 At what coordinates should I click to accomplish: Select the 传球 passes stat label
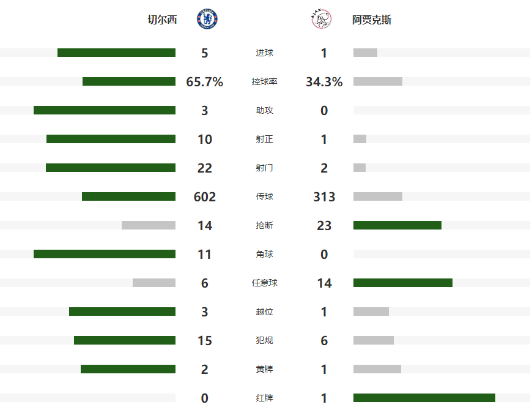coord(264,196)
